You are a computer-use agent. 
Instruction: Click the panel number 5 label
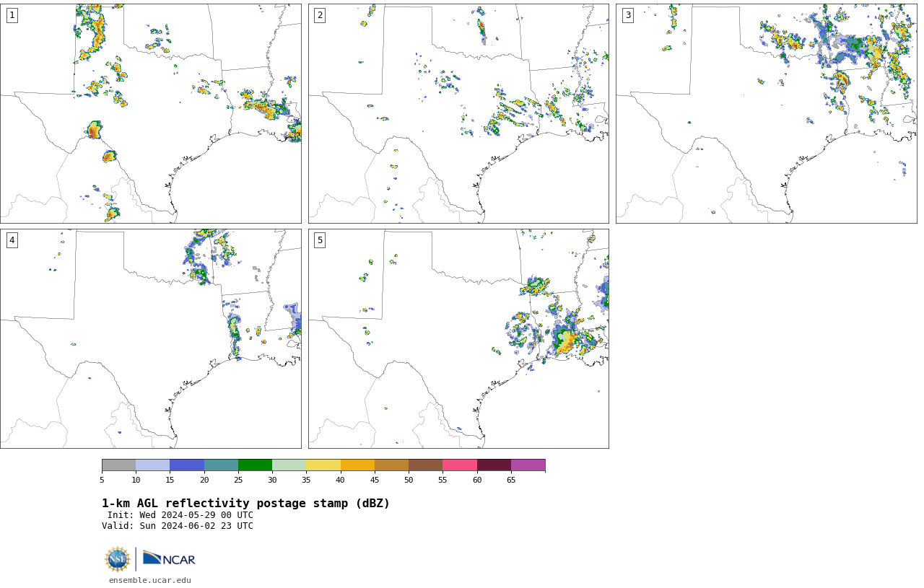coord(320,240)
